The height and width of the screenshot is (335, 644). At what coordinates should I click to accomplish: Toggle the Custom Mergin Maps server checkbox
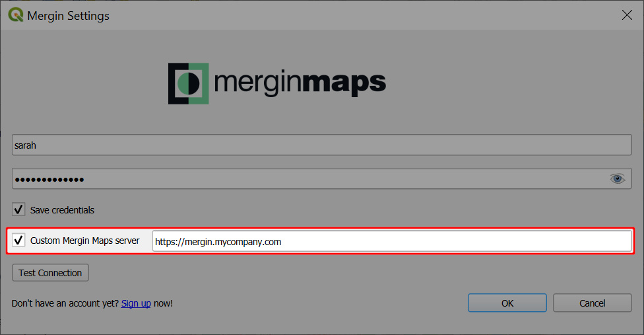click(x=18, y=240)
